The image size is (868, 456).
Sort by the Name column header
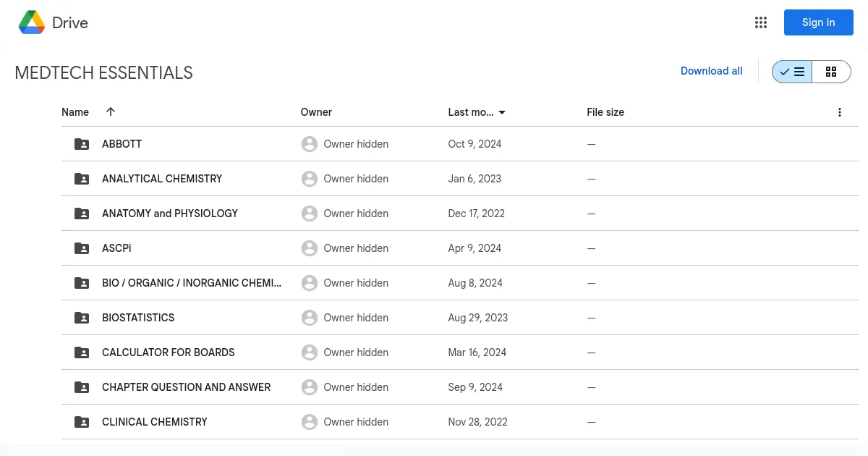click(75, 112)
